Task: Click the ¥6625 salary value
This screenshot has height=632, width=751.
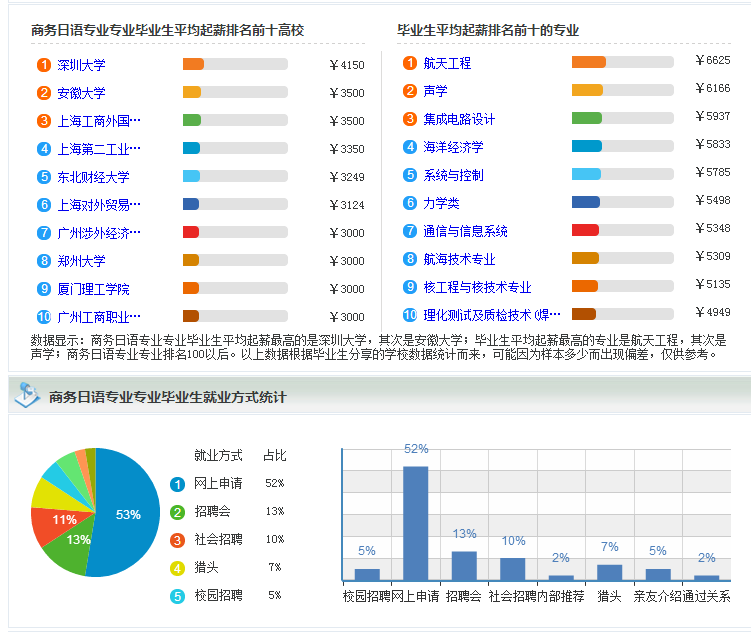Action: tap(713, 60)
